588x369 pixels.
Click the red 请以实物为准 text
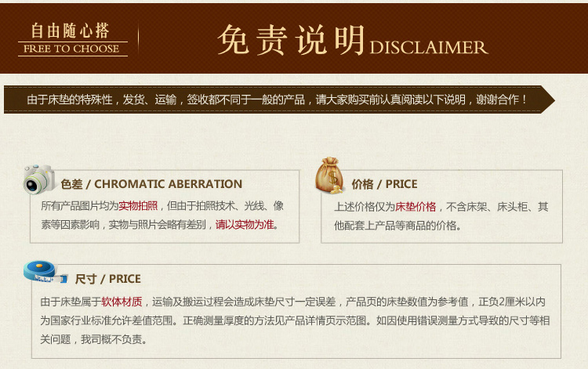(245, 224)
